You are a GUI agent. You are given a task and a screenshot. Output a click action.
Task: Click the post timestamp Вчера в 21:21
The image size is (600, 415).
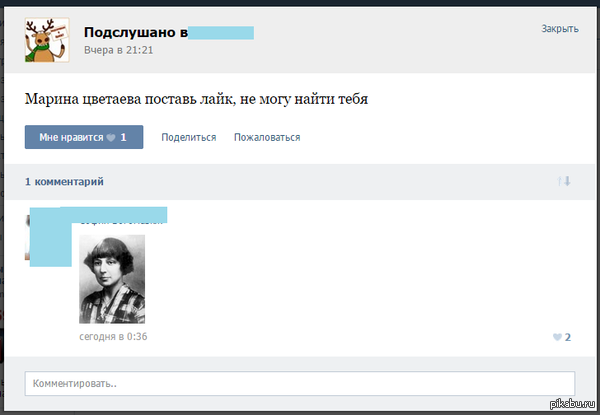tap(118, 49)
